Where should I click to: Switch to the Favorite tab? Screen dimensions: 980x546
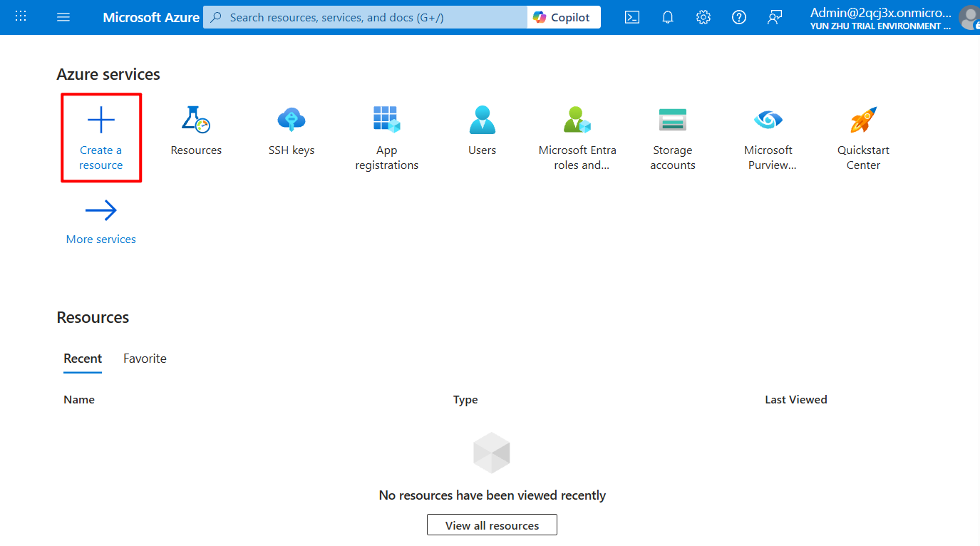pyautogui.click(x=145, y=359)
